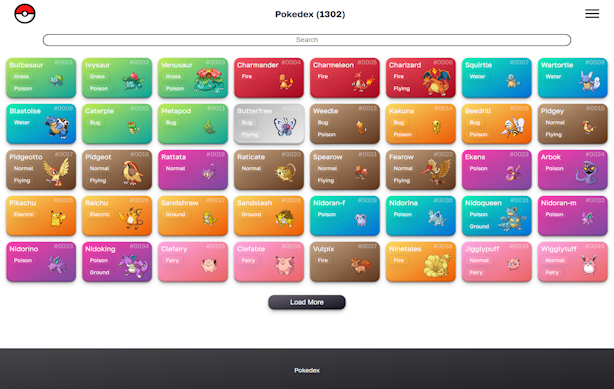Click the Metapod sprite
Screen dimensions: 614x389
click(x=209, y=127)
